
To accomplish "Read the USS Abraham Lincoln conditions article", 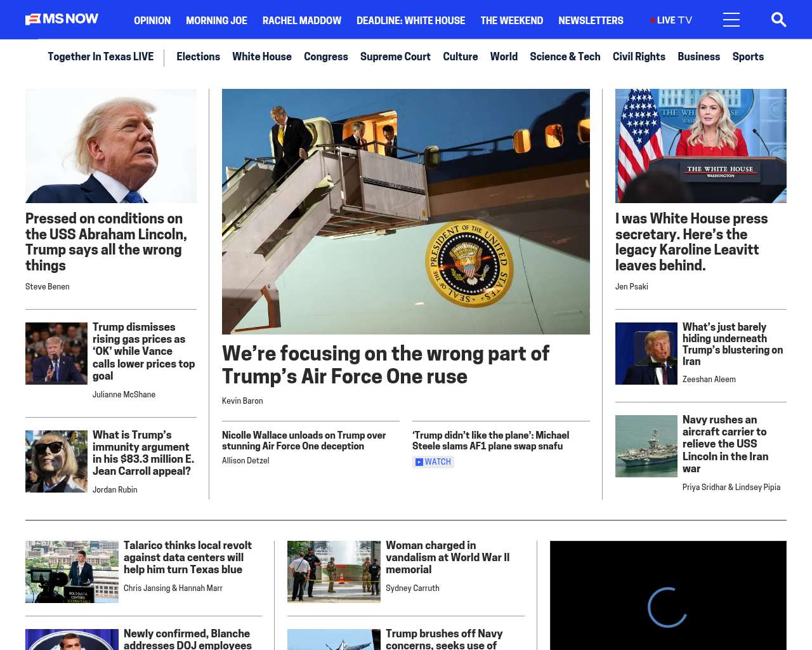I will pyautogui.click(x=107, y=242).
